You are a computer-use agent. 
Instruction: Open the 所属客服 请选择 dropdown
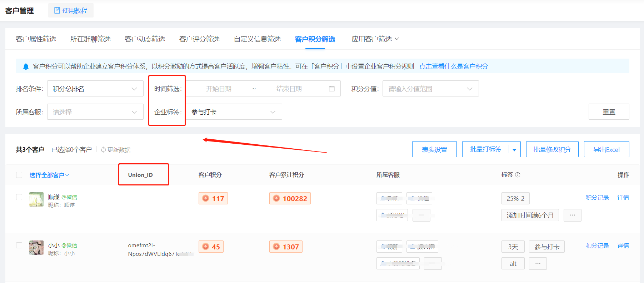[x=95, y=112]
